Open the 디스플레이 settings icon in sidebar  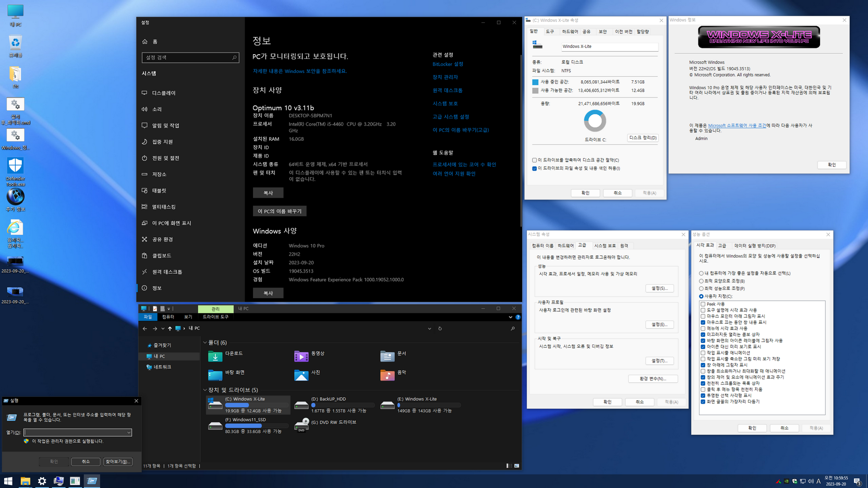[144, 93]
